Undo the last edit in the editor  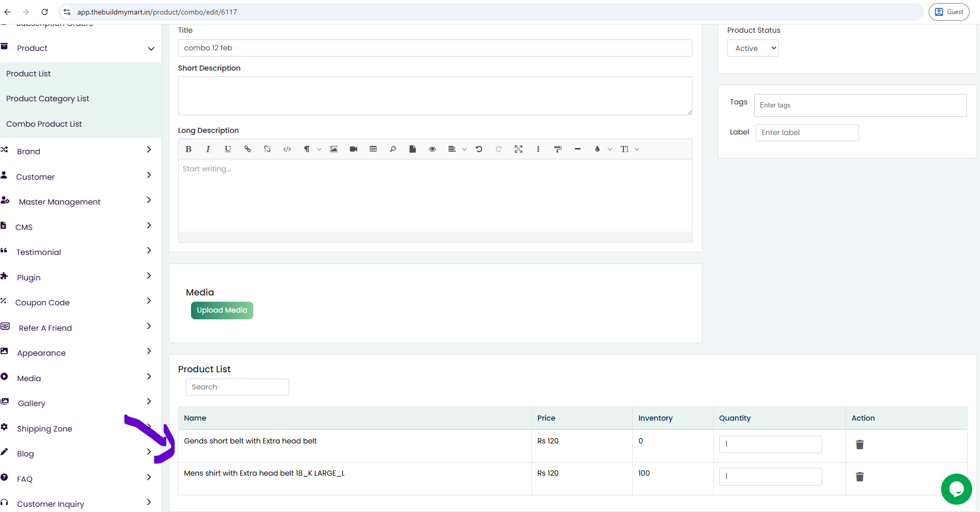pos(479,149)
